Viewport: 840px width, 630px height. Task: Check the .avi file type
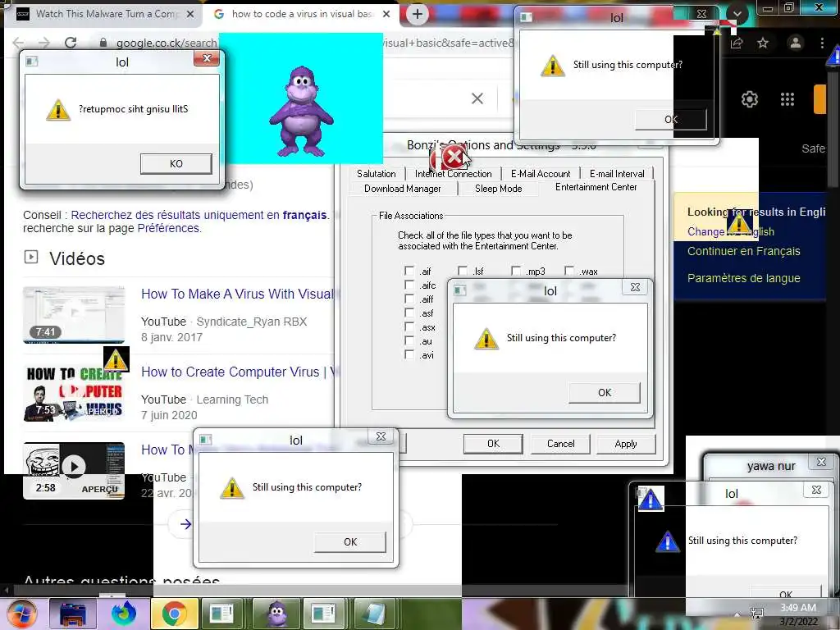(409, 354)
